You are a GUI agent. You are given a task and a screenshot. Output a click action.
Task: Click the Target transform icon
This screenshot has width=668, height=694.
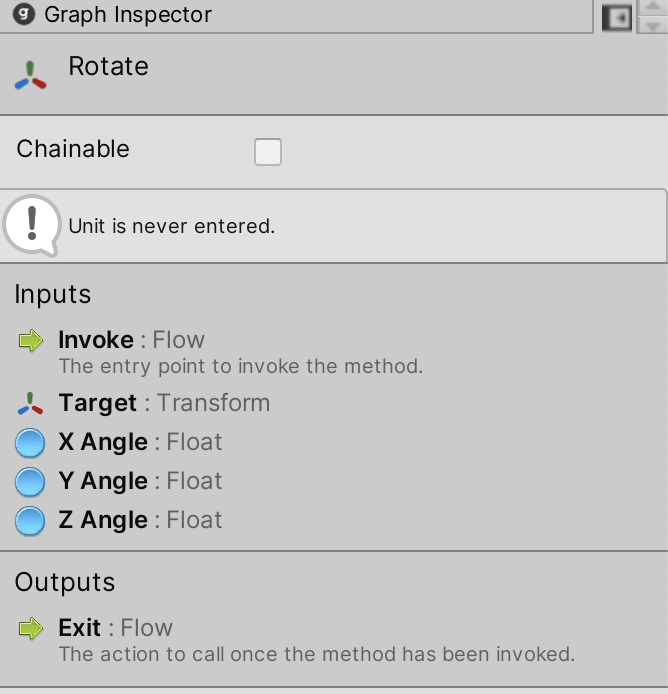coord(31,403)
